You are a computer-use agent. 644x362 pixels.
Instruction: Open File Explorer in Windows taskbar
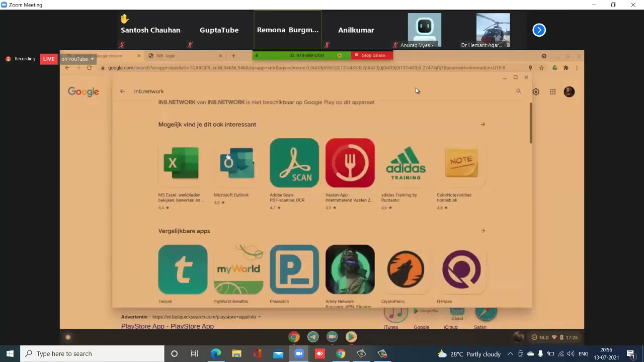(x=236, y=354)
